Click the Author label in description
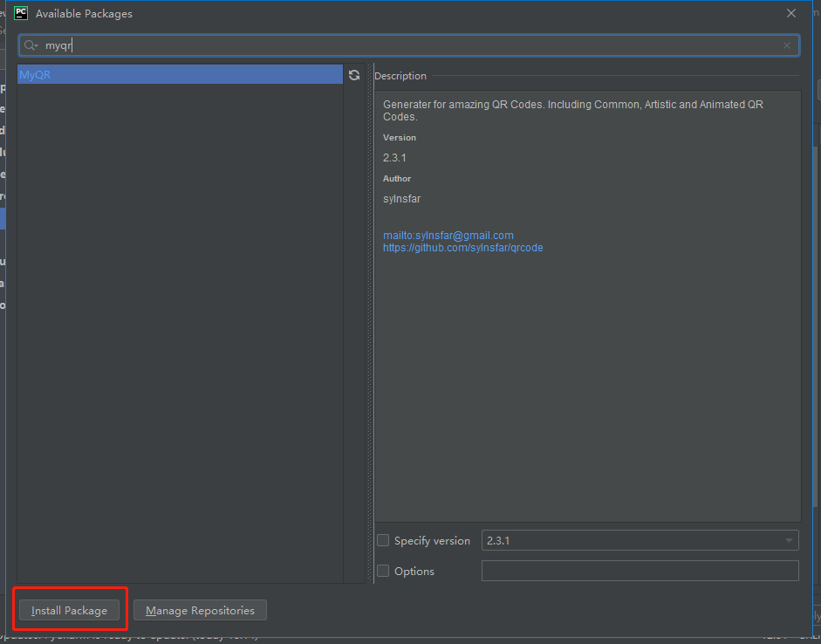Image resolution: width=821 pixels, height=644 pixels. tap(397, 179)
